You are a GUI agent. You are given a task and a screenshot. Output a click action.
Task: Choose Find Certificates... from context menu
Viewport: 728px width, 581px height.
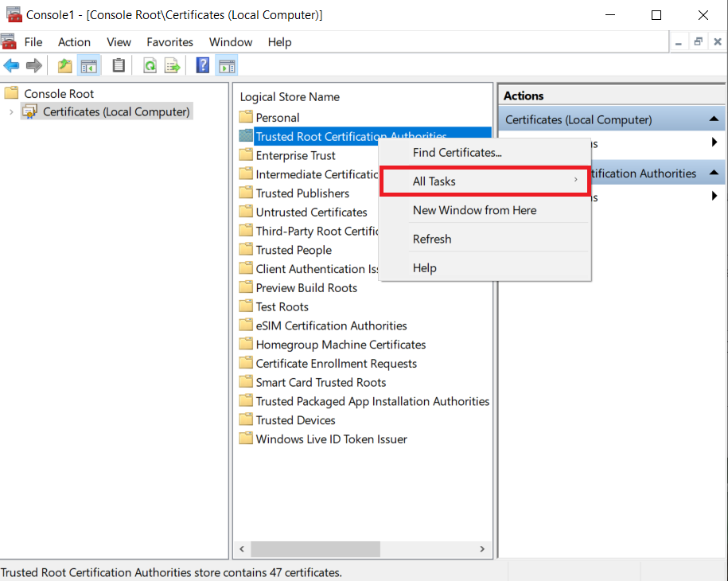[x=485, y=152]
